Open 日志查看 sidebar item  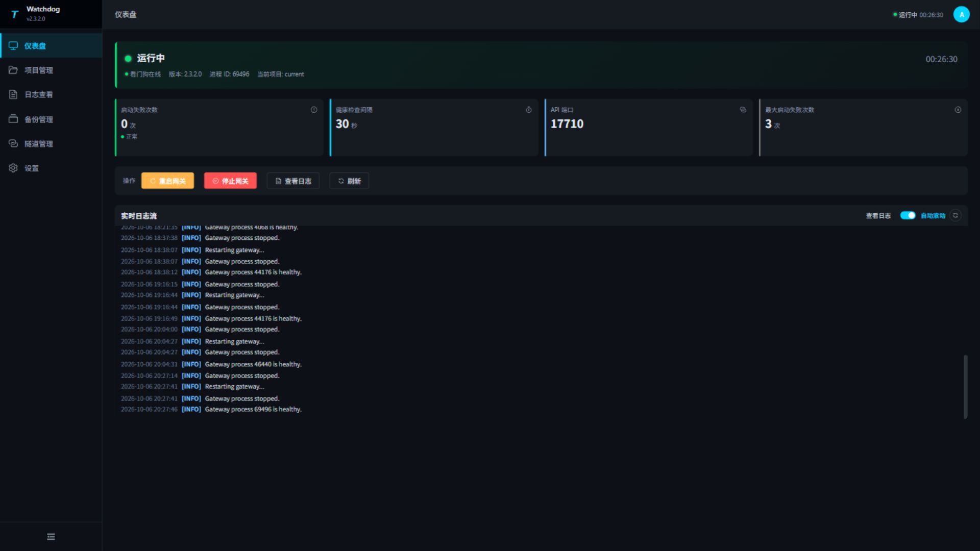(x=51, y=95)
